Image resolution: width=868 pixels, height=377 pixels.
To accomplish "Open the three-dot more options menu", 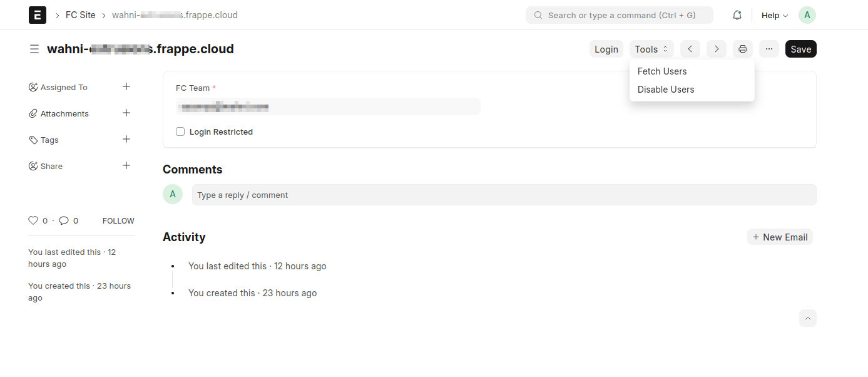I will click(769, 49).
